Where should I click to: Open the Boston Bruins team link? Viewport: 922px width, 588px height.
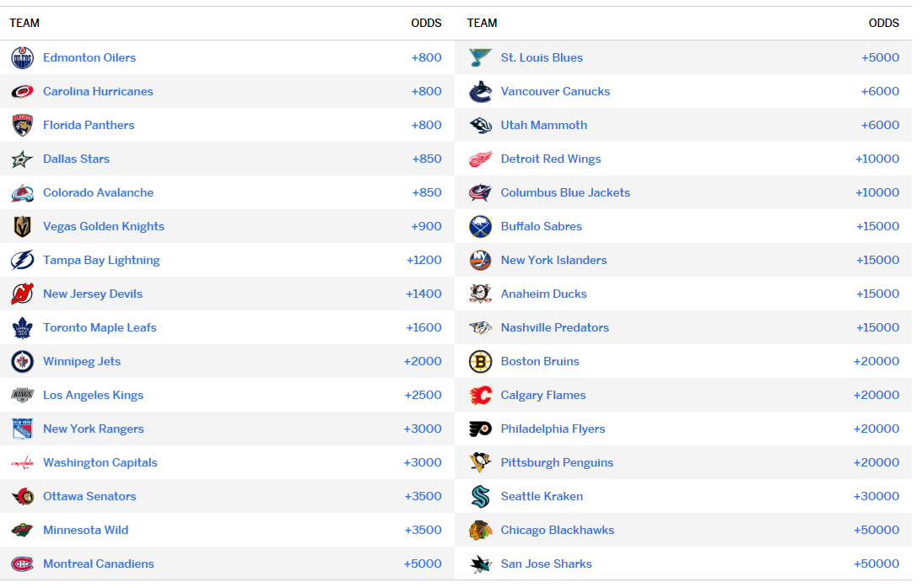pyautogui.click(x=540, y=362)
